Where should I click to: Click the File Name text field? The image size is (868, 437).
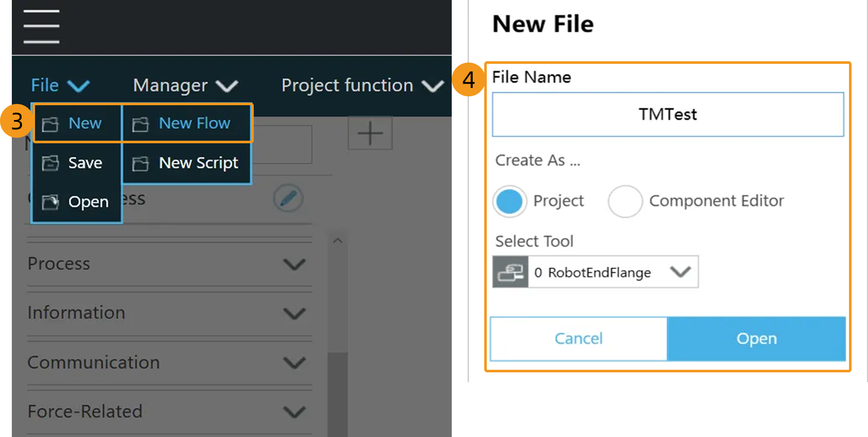click(x=667, y=115)
